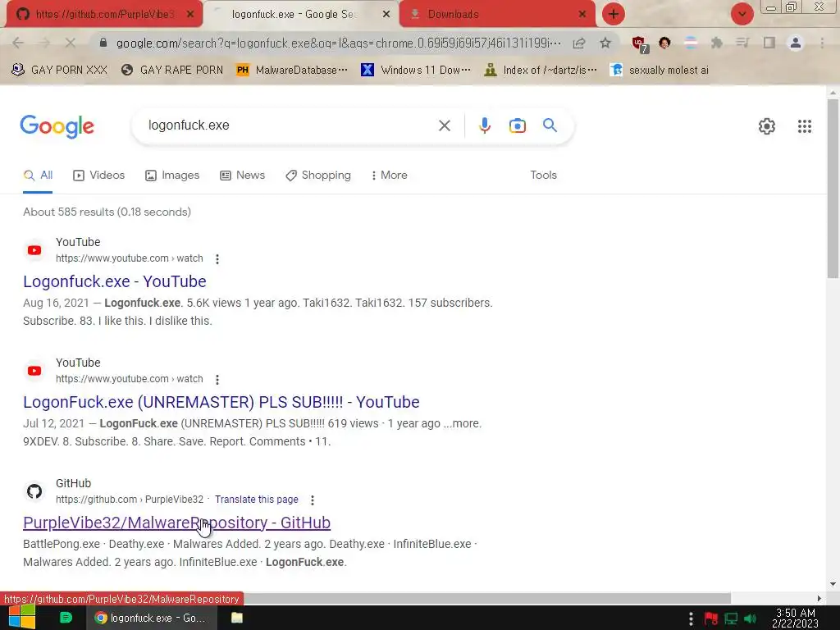Viewport: 840px width, 630px height.
Task: Share this page from the address bar
Action: (x=579, y=43)
